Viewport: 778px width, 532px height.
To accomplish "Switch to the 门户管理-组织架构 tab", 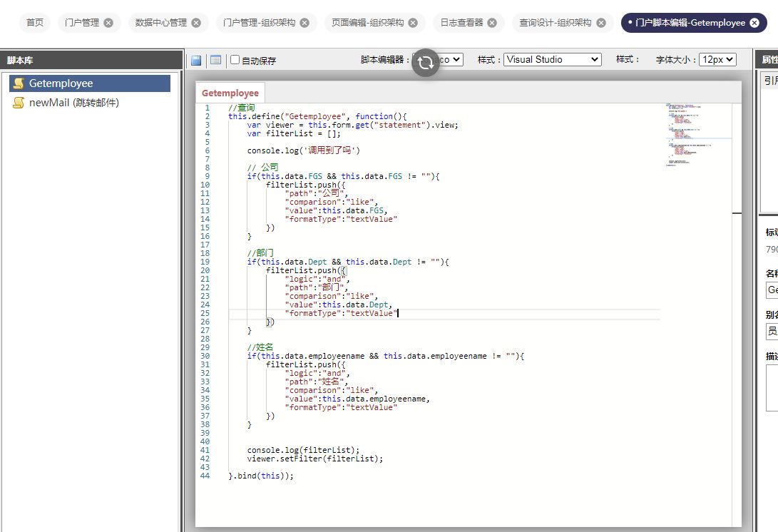I will [259, 23].
